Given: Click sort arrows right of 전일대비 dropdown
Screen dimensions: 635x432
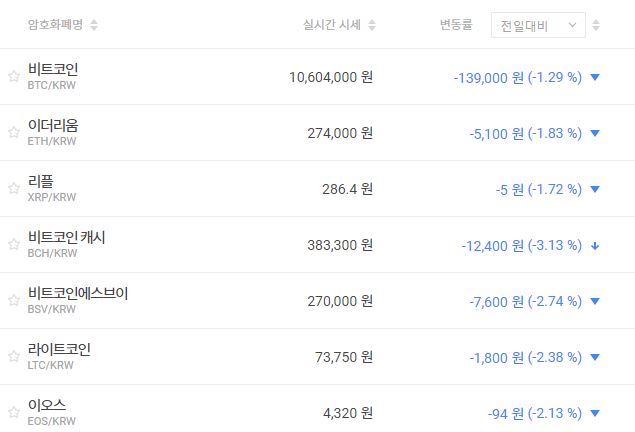Looking at the screenshot, I should click(x=597, y=25).
